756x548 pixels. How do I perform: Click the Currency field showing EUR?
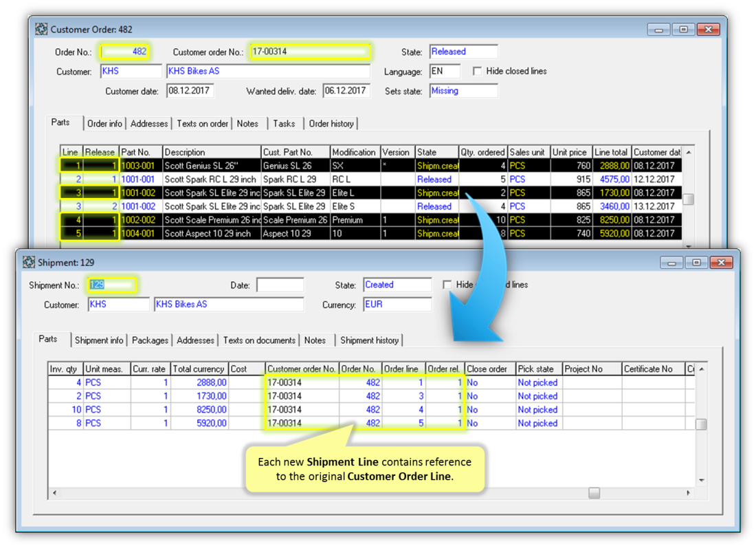[x=397, y=305]
